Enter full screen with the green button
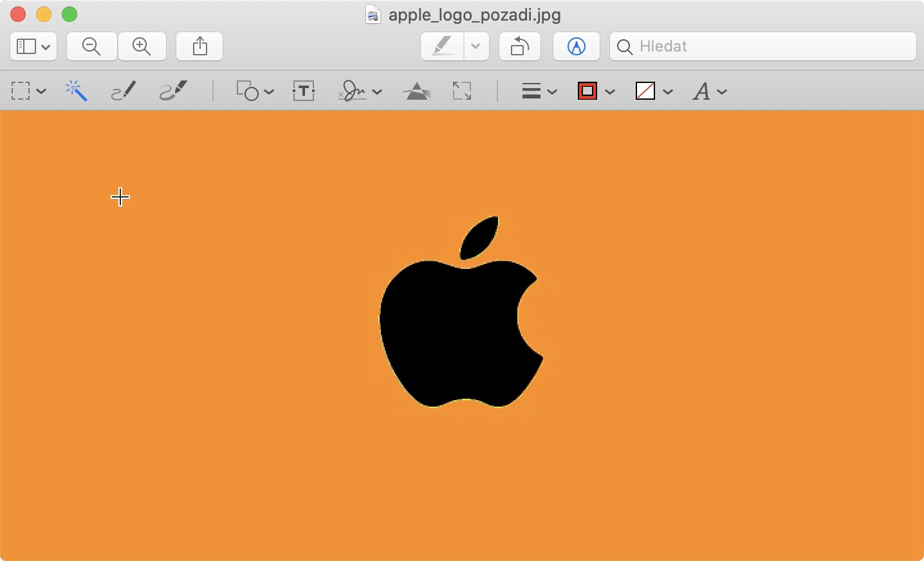Viewport: 924px width, 561px height. click(x=69, y=14)
